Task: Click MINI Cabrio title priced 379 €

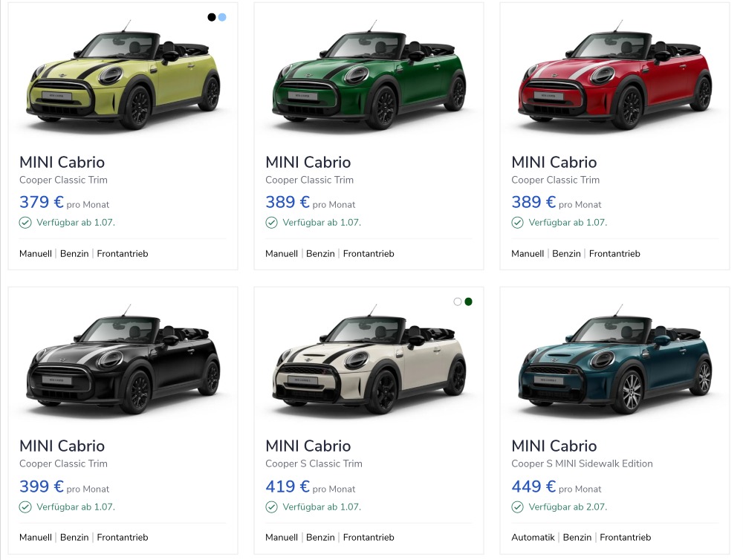Action: (x=62, y=162)
